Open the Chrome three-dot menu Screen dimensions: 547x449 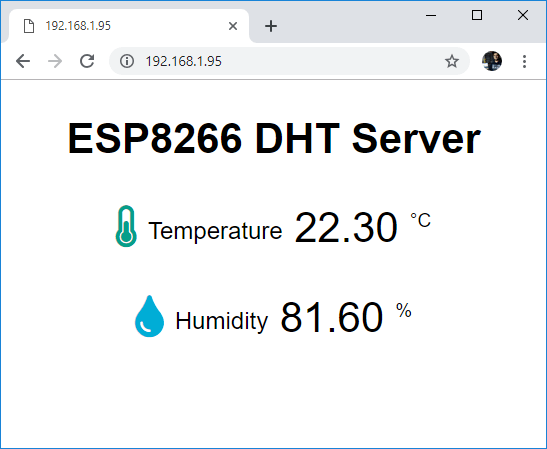tap(524, 61)
